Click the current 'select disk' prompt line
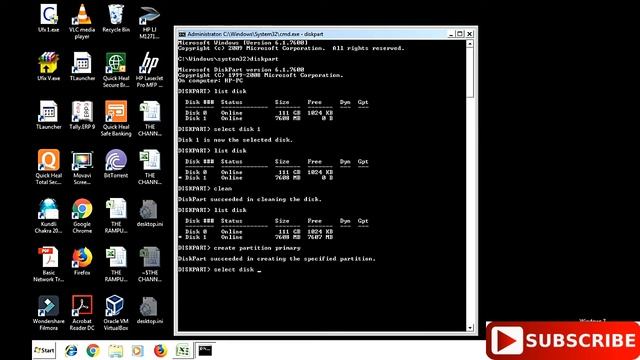The width and height of the screenshot is (640, 360). click(220, 269)
